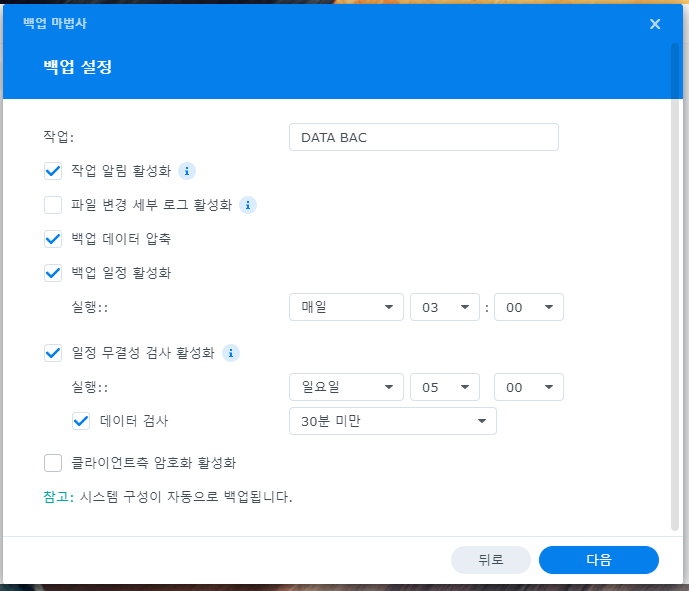Toggle the 백업 일정 활성화 checkbox
The height and width of the screenshot is (591, 689).
[53, 273]
